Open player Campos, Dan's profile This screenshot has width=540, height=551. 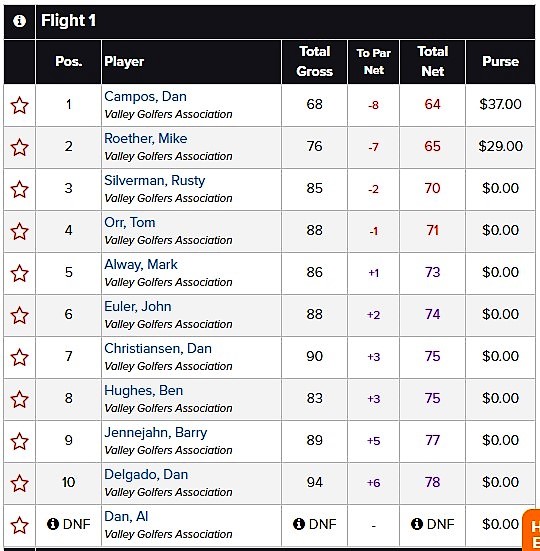(145, 97)
